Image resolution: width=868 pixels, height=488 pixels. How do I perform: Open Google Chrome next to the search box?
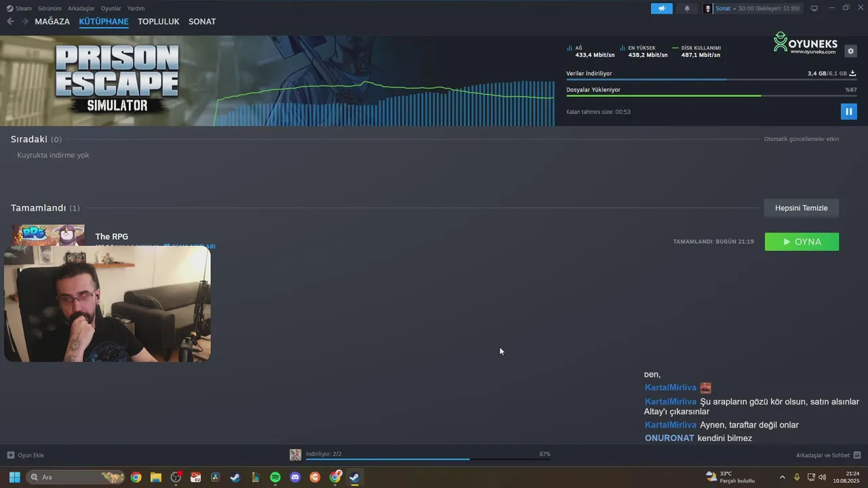136,477
